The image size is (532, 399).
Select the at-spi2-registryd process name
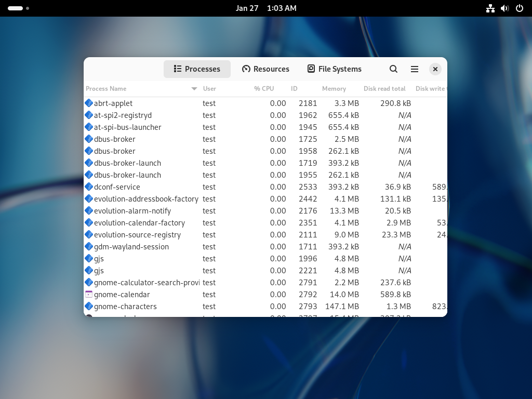click(x=123, y=115)
